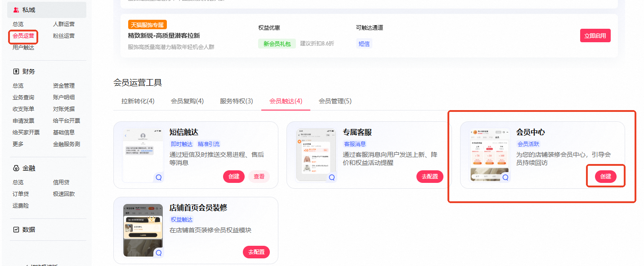The image size is (644, 266).
Task: Click magnifier icon on 专属客服 preview
Action: coord(332,177)
